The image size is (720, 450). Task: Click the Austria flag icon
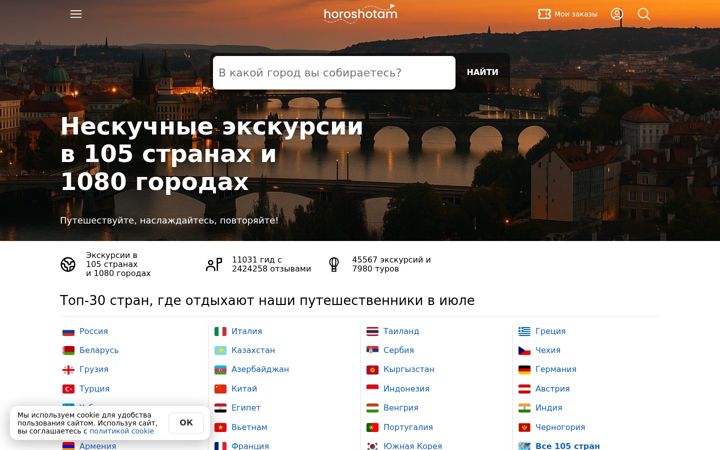pos(524,389)
